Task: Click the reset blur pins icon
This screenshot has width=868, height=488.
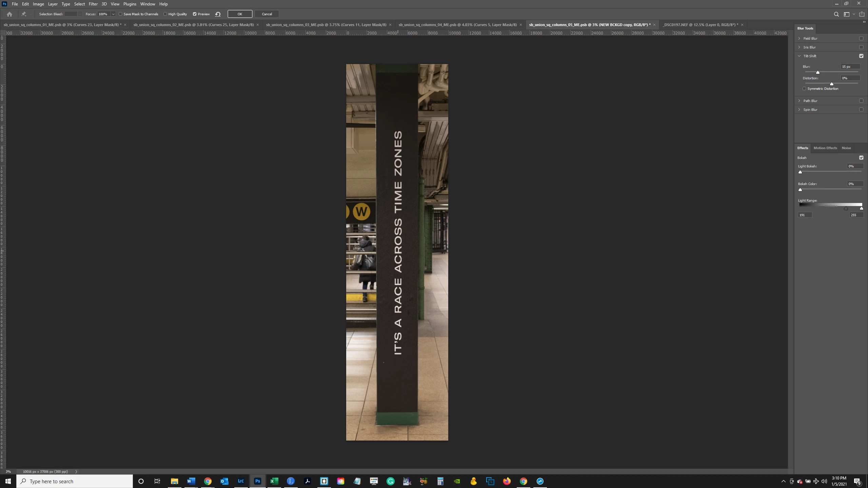Action: (218, 14)
